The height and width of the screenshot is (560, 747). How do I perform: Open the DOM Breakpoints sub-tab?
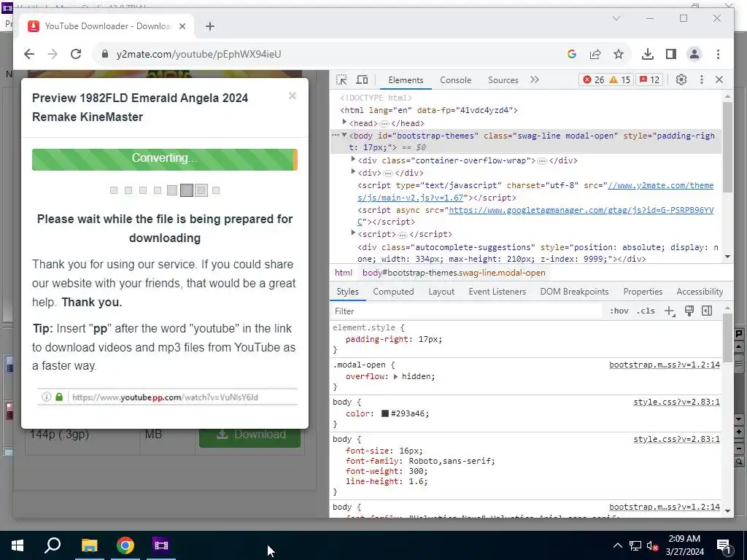(x=575, y=292)
